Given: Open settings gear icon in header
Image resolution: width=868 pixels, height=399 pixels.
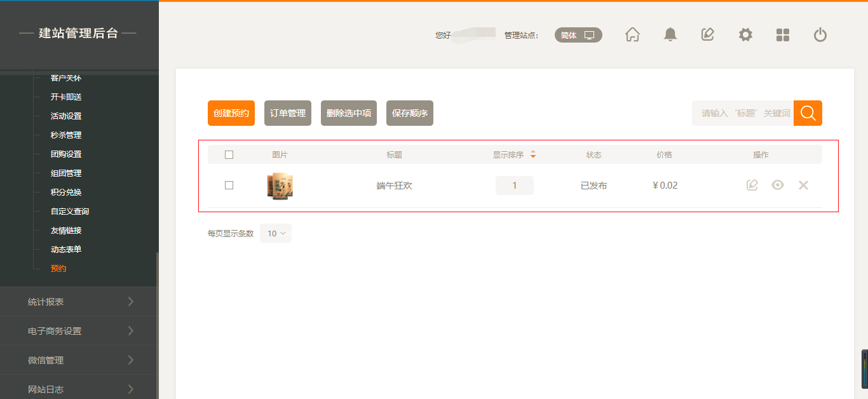Looking at the screenshot, I should 745,35.
